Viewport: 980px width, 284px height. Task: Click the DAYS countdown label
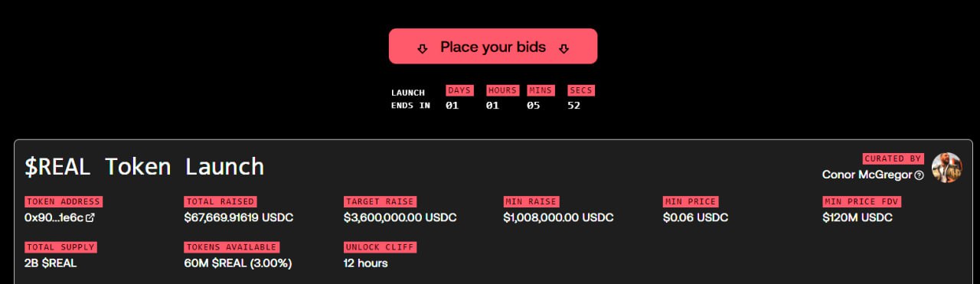(459, 90)
